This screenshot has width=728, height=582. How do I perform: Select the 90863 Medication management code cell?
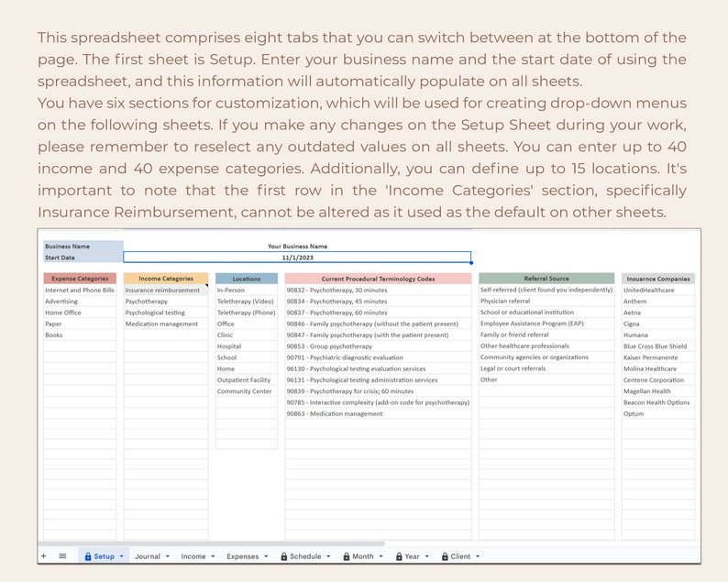378,413
